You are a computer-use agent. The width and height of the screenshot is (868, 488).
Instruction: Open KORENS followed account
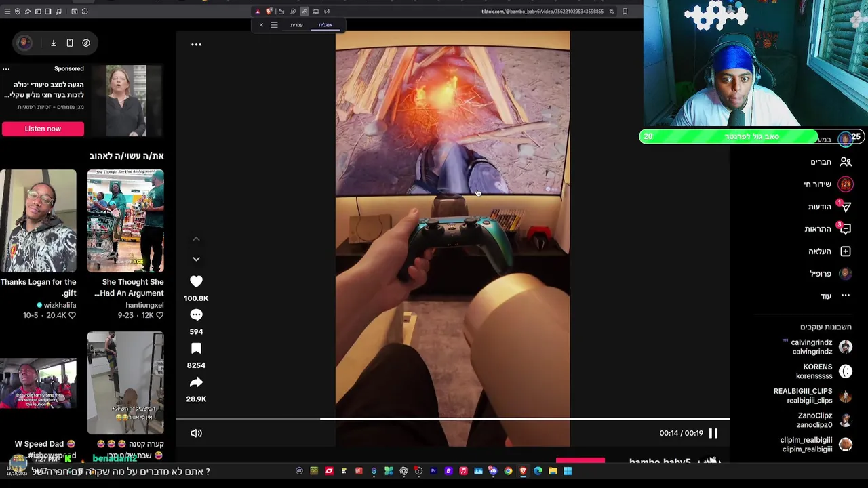click(x=824, y=371)
